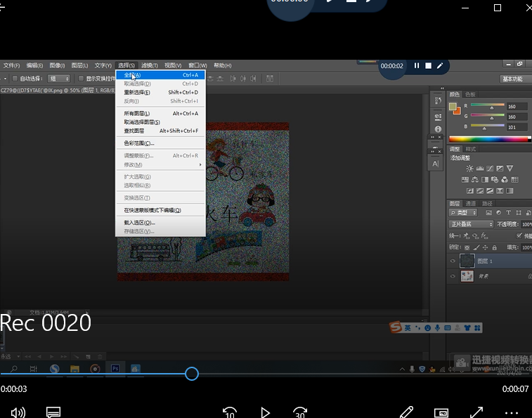
Task: Add a Hue/Saturation adjustment layer
Action: coord(465,179)
